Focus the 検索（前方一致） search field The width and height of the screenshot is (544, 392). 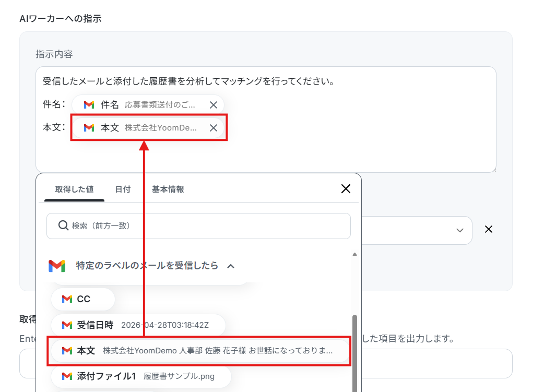coord(198,226)
